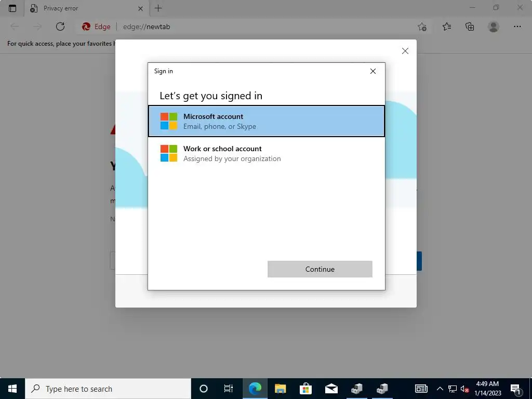Viewport: 532px width, 399px height.
Task: Go forward in Edge browser
Action: click(x=37, y=26)
